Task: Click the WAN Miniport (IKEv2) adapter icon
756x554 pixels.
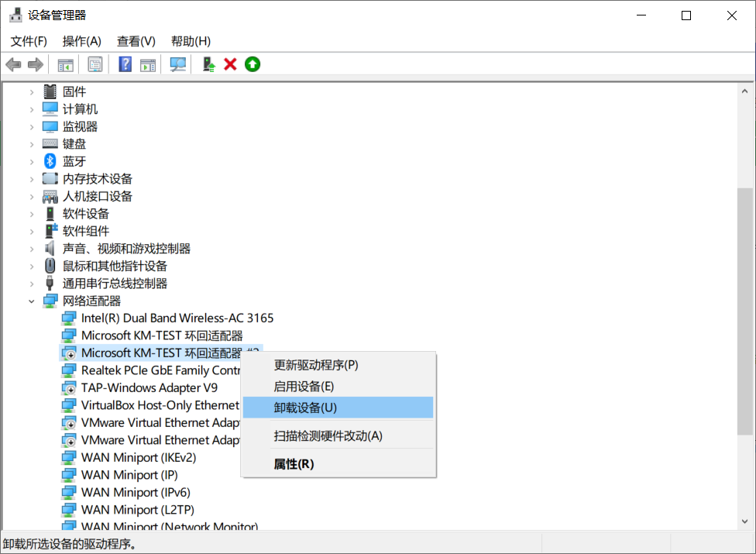Action: click(x=69, y=458)
